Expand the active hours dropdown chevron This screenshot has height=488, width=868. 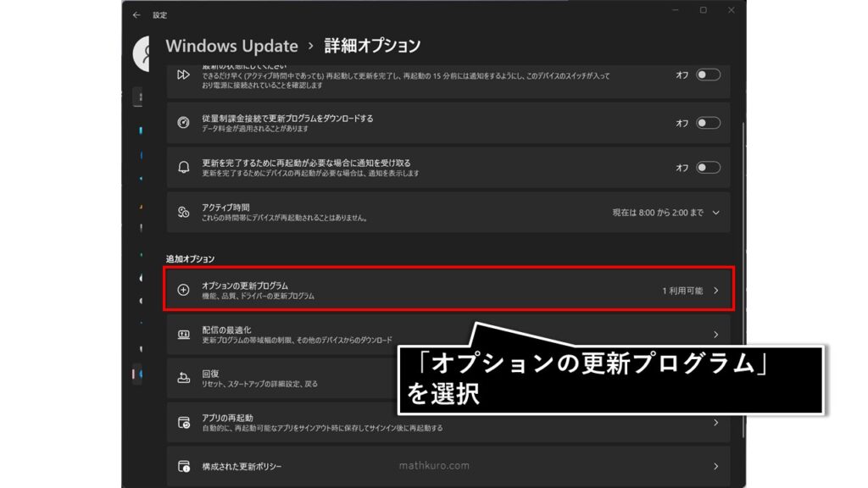click(715, 213)
